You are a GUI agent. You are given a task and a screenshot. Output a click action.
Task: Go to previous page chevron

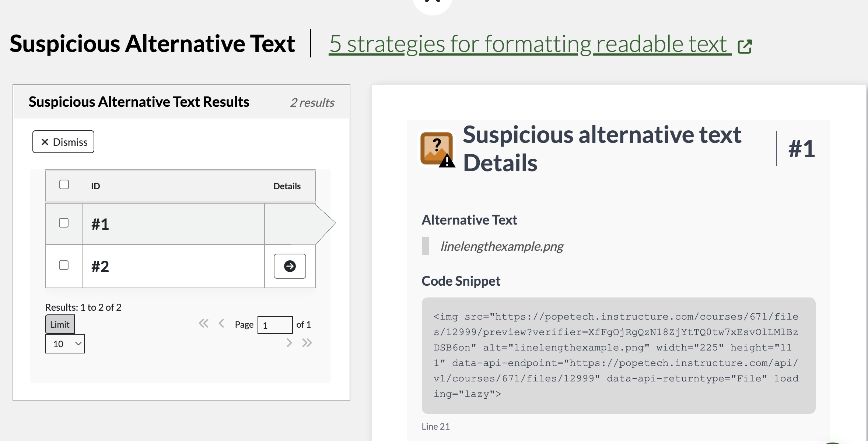[221, 324]
